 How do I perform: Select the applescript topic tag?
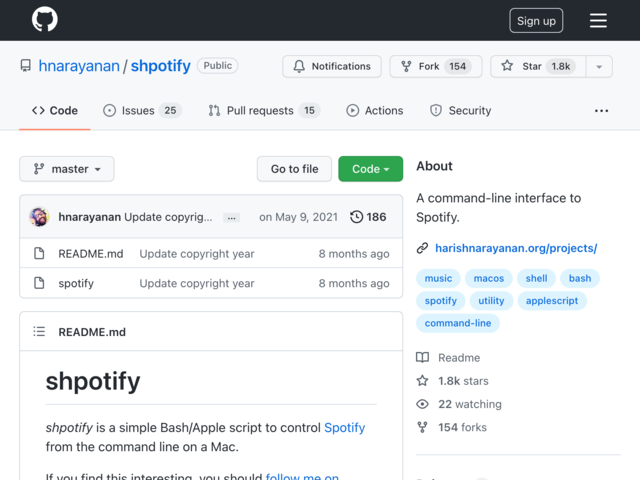[x=552, y=301]
